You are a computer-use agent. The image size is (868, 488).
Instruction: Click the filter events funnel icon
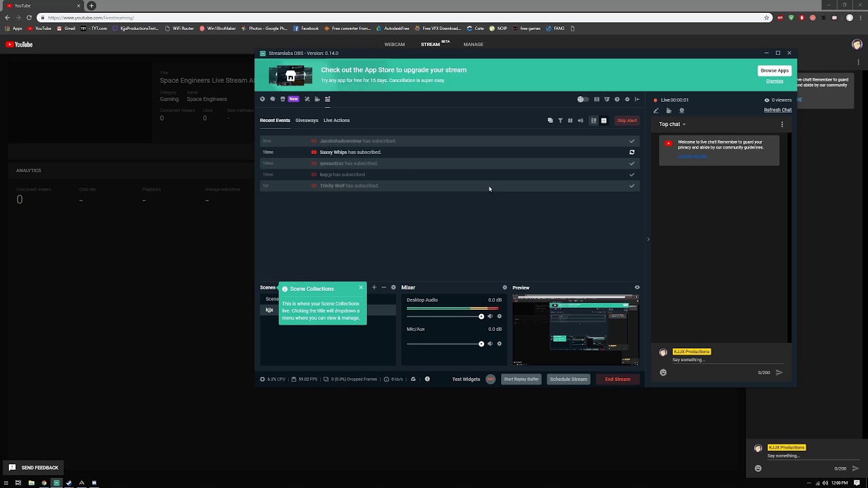[560, 121]
